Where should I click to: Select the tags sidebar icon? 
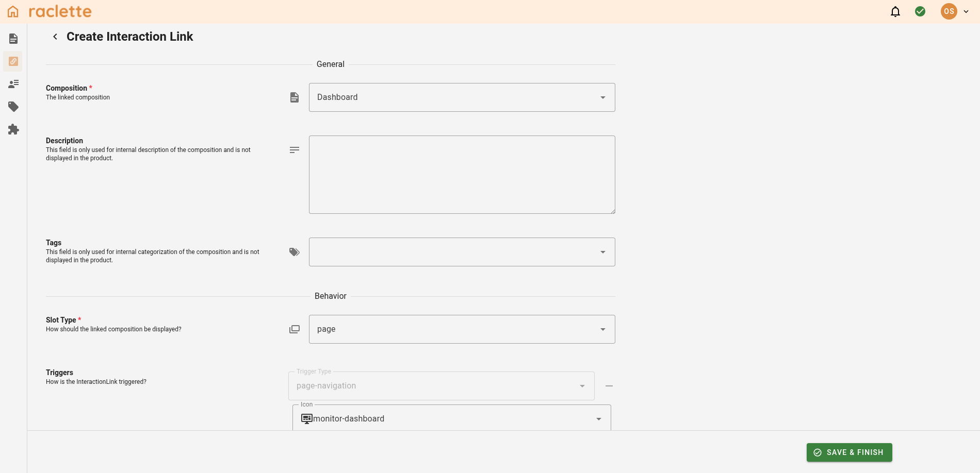pos(13,107)
